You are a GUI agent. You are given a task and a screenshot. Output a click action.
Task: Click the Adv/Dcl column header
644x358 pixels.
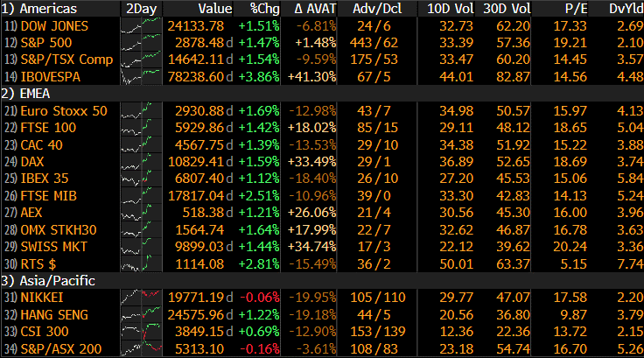point(377,9)
